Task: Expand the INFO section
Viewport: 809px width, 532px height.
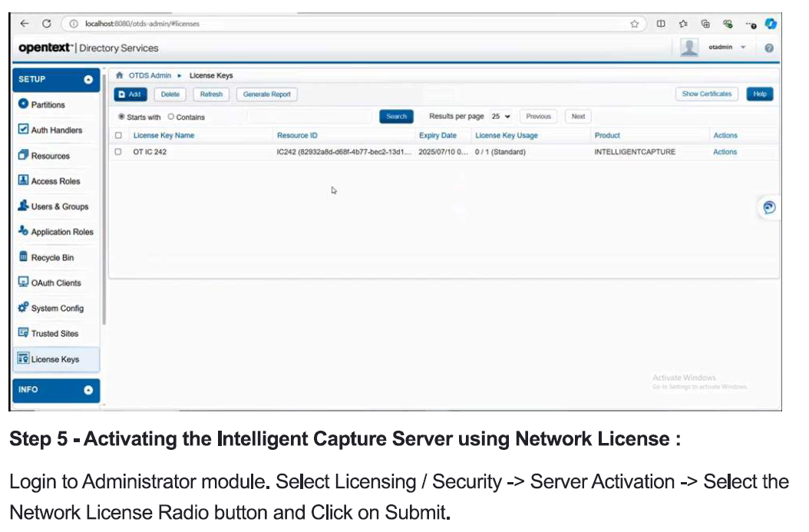Action: [x=88, y=390]
